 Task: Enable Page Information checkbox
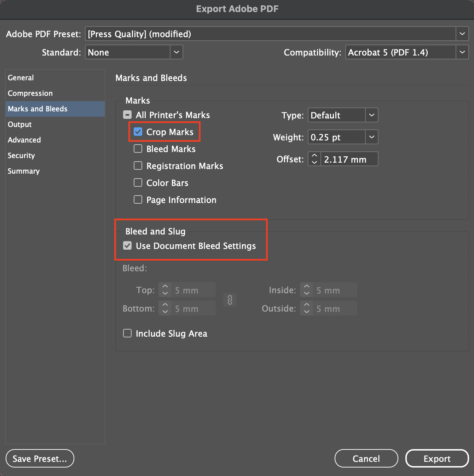(x=138, y=200)
